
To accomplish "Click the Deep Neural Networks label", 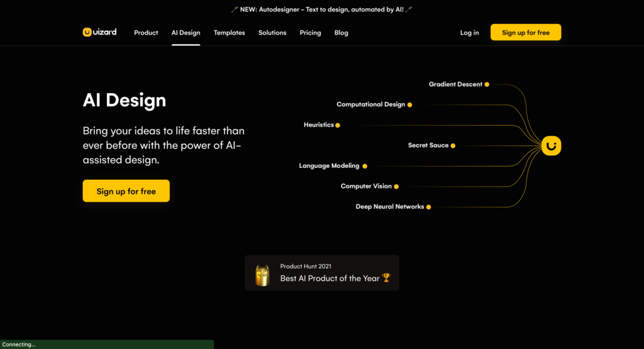I will click(390, 206).
